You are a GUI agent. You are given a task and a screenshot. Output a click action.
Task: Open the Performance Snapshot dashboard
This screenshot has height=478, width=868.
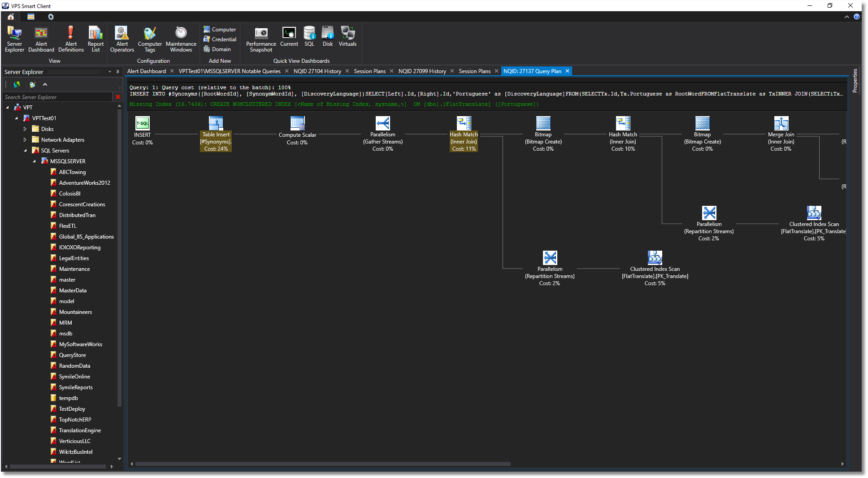pos(260,39)
